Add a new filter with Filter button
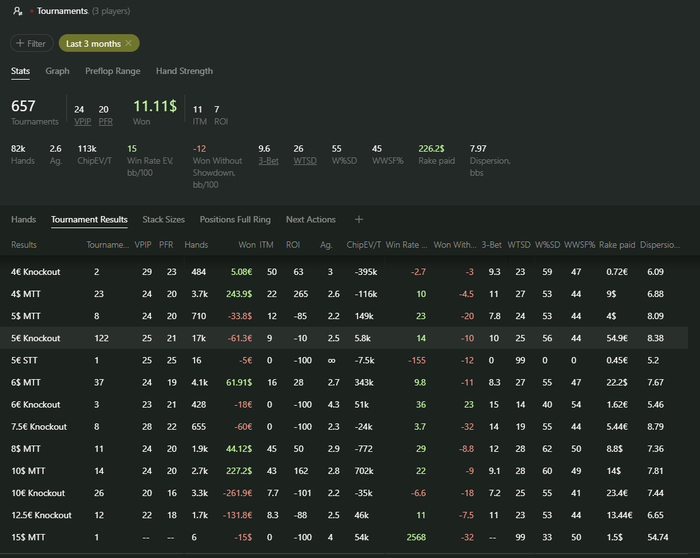 pyautogui.click(x=32, y=43)
